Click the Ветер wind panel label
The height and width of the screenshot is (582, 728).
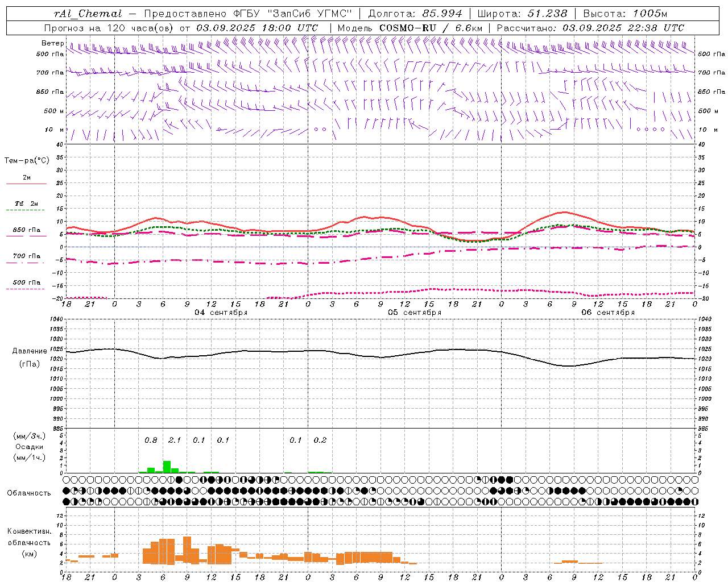[x=53, y=43]
